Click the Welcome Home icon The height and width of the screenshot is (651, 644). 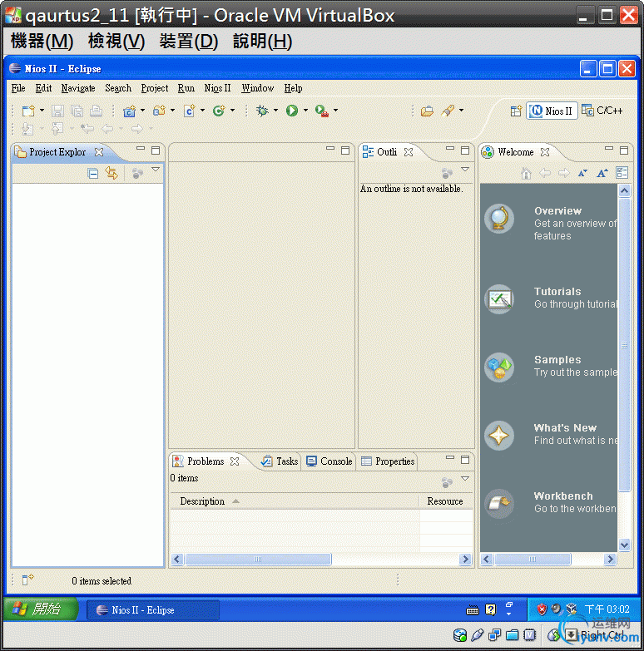(527, 173)
